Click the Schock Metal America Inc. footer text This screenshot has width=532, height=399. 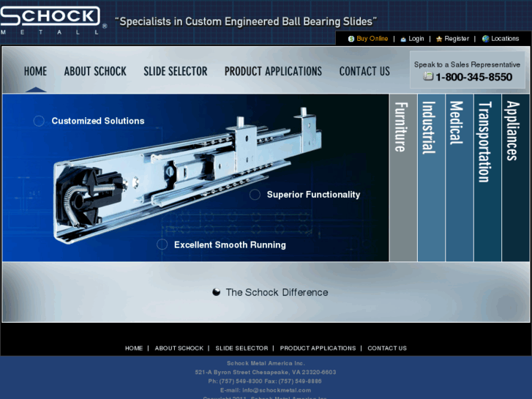tap(266, 363)
